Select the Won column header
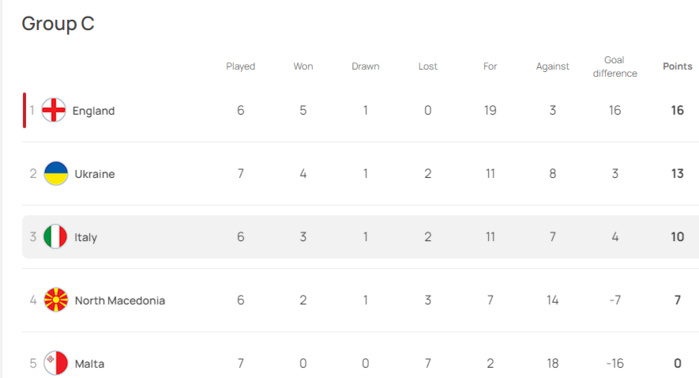The width and height of the screenshot is (699, 378). 303,66
